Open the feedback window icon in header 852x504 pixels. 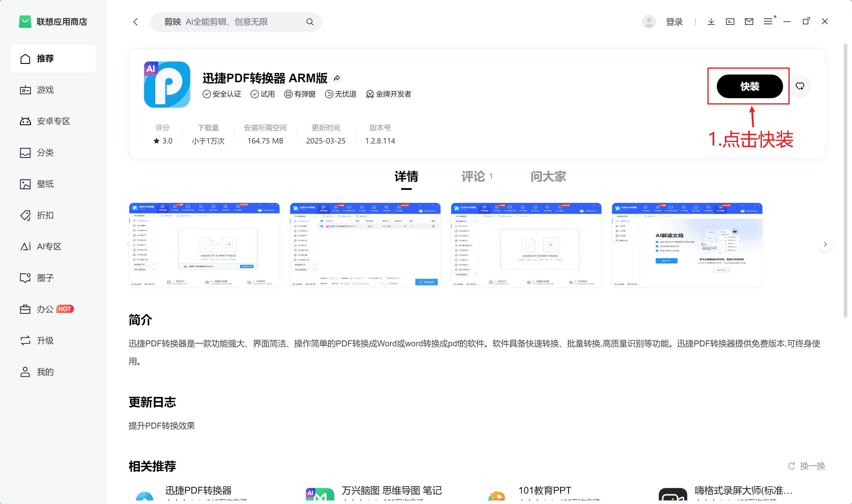730,22
